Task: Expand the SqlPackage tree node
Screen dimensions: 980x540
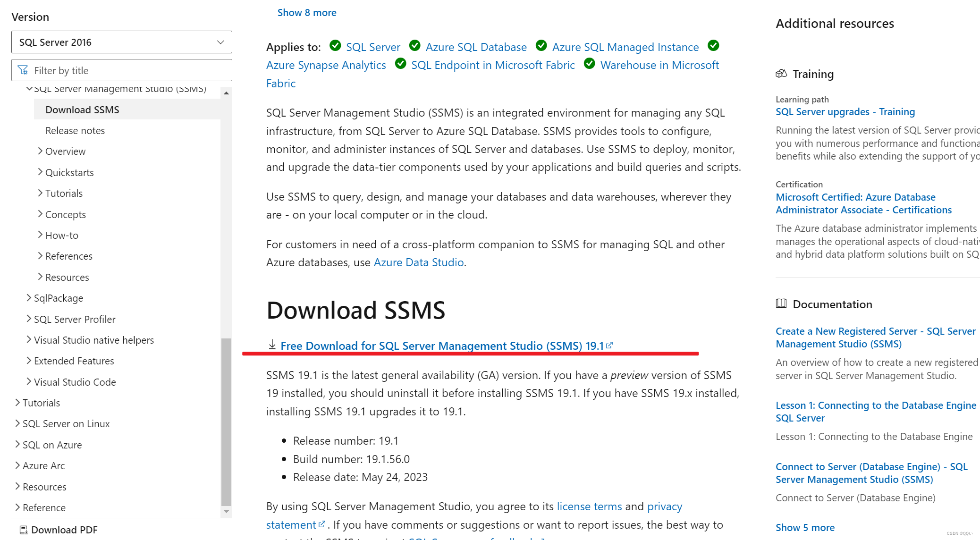Action: pyautogui.click(x=29, y=298)
